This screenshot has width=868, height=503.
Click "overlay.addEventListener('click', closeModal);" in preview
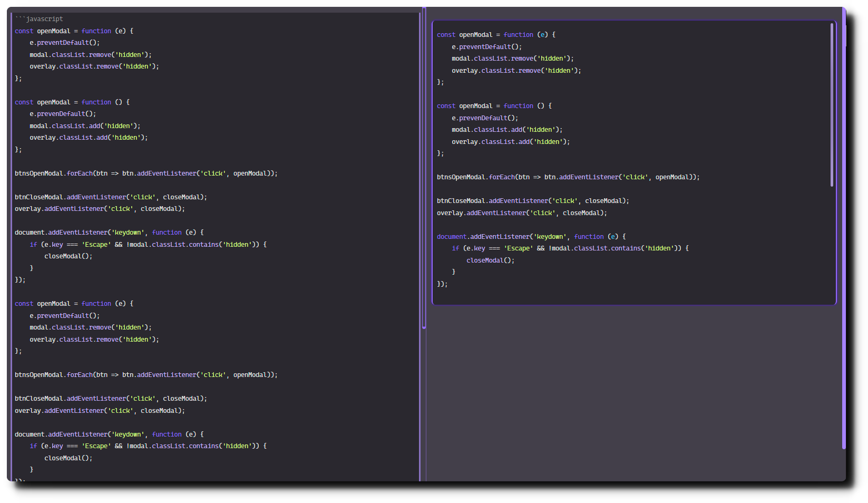coord(522,213)
